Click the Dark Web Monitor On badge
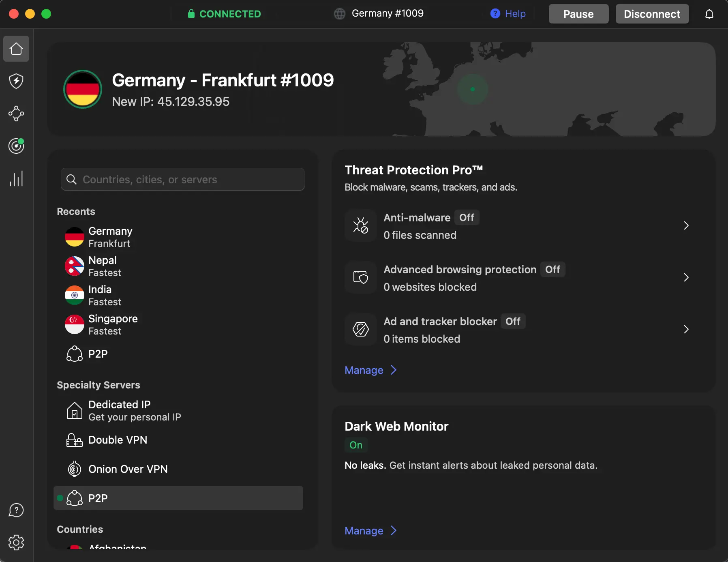The image size is (728, 562). [356, 445]
